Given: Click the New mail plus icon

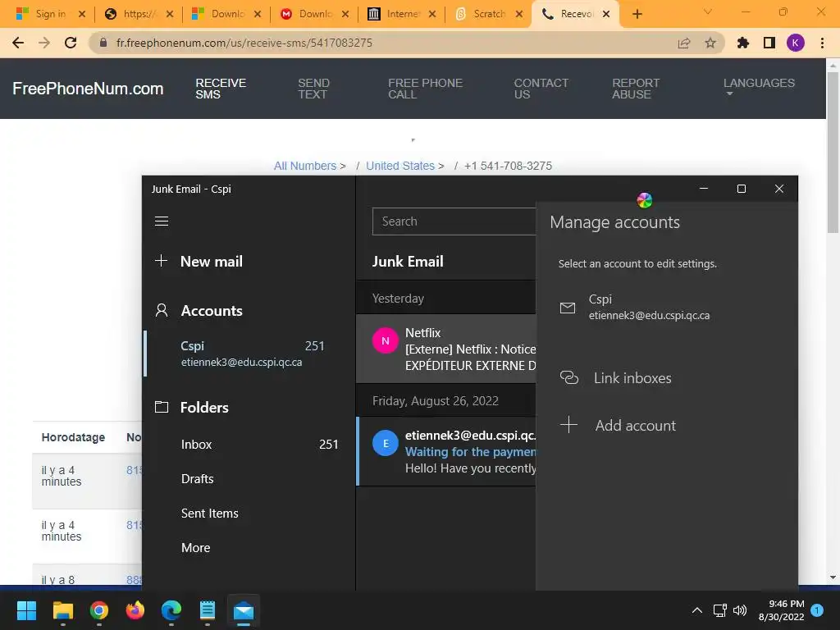Looking at the screenshot, I should pos(162,261).
